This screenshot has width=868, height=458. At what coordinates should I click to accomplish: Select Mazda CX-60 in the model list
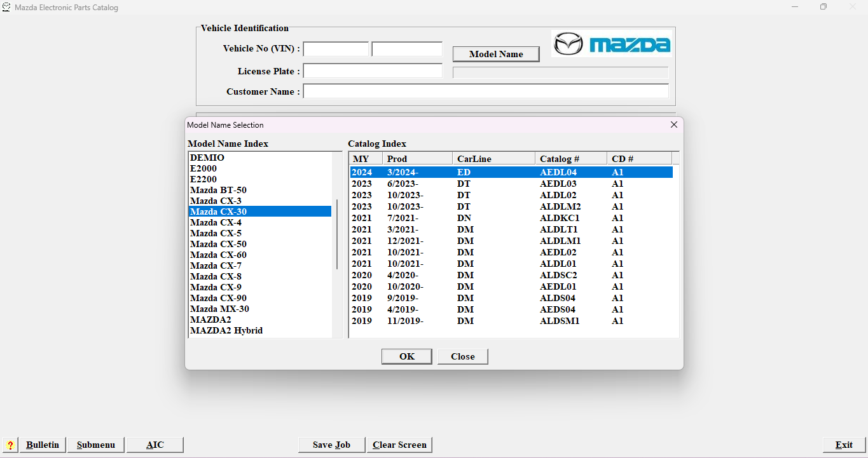pyautogui.click(x=260, y=255)
